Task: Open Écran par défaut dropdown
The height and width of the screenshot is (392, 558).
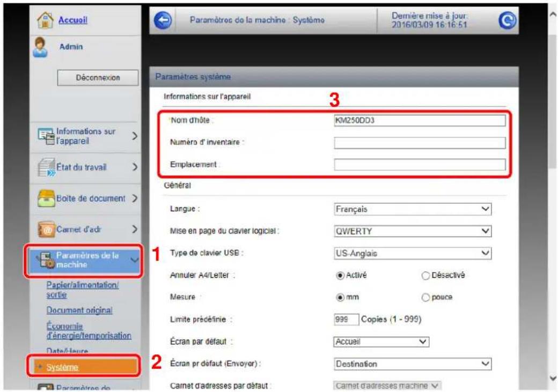Action: tap(381, 342)
